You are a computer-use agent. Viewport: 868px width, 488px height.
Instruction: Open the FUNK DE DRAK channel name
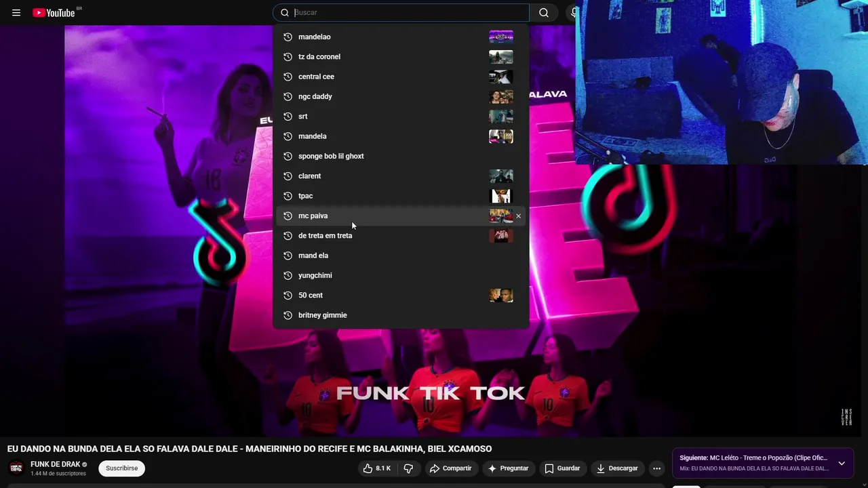[x=55, y=464]
